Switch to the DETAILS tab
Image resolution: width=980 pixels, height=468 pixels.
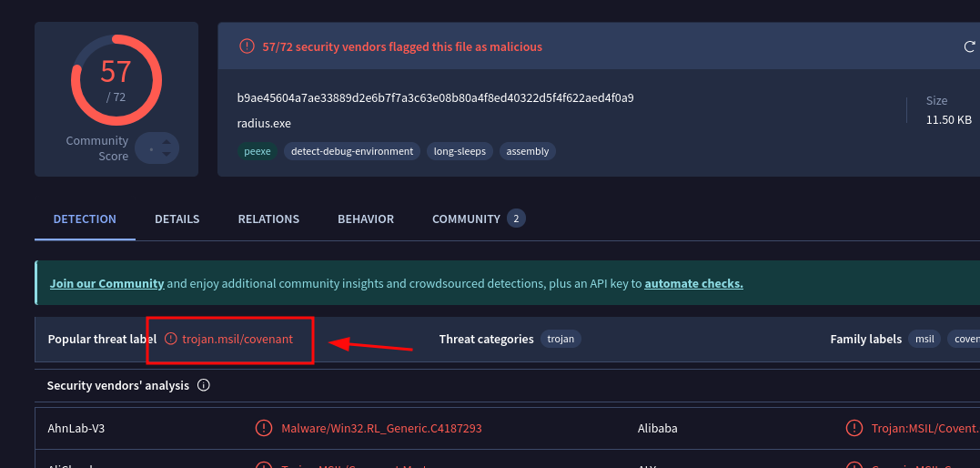pyautogui.click(x=177, y=219)
